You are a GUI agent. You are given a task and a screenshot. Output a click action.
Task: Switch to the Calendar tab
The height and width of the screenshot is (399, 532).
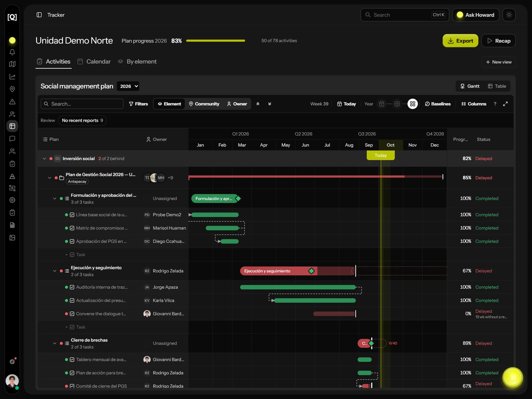point(94,62)
